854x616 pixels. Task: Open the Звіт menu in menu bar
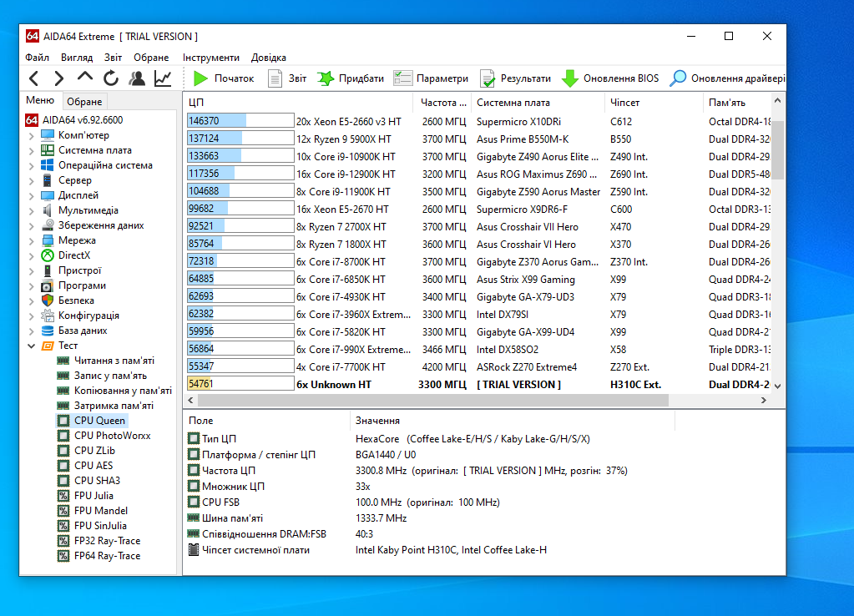pos(114,58)
